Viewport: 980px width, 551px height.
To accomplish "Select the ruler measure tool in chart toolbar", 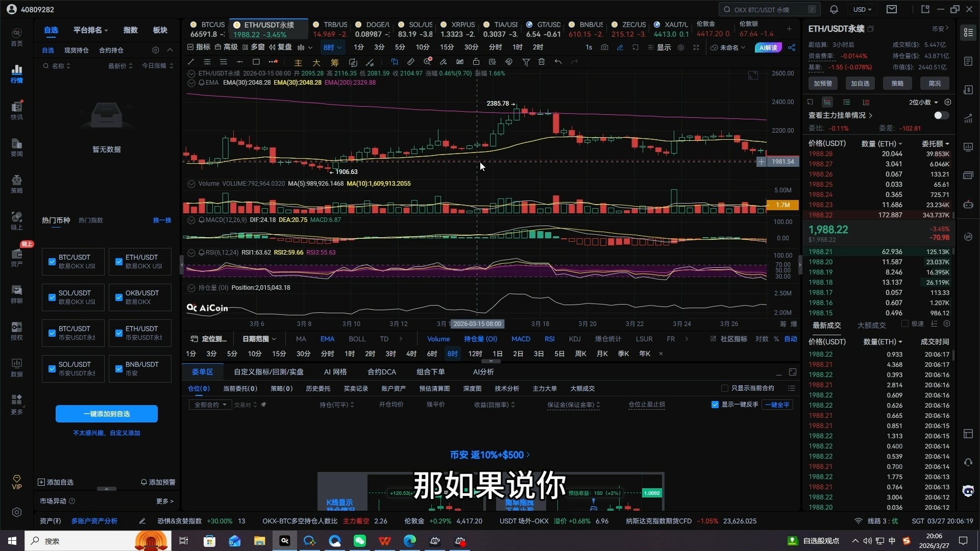I will tap(411, 62).
